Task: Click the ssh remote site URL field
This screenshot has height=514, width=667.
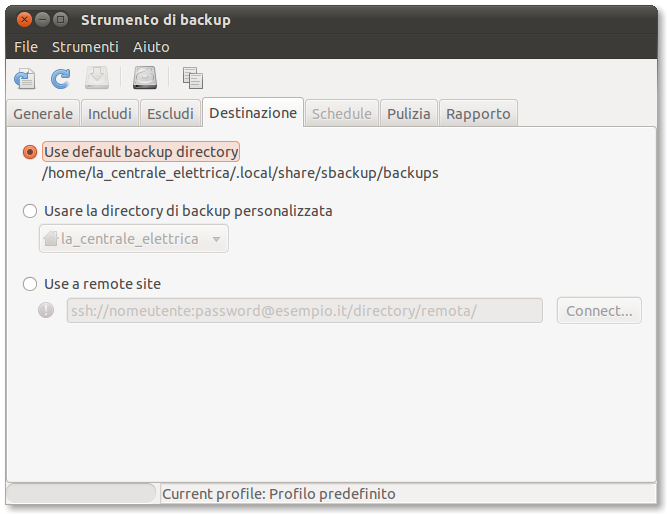Action: pos(304,311)
